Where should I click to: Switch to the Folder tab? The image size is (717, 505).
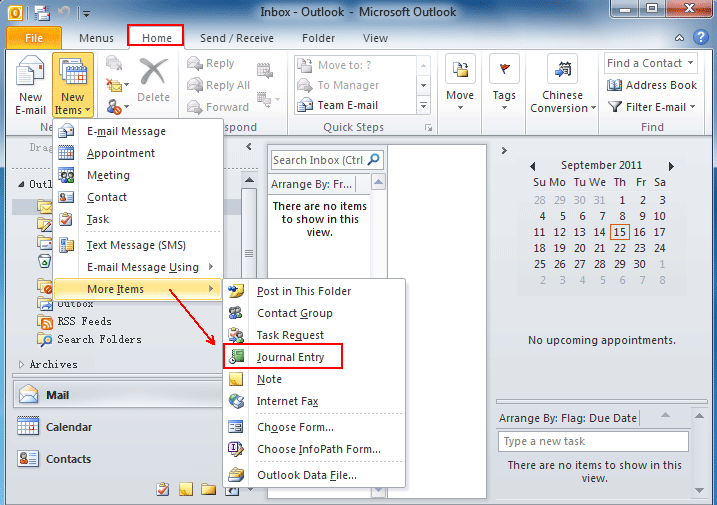(318, 38)
